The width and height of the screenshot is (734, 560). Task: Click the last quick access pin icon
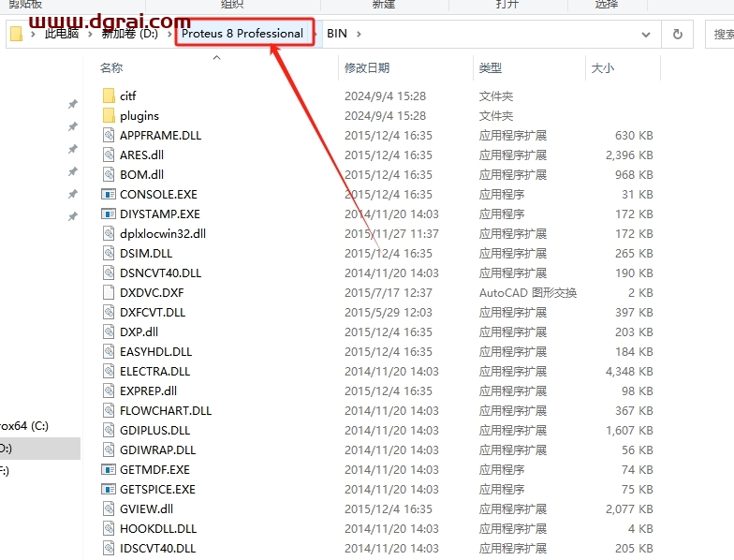[73, 216]
